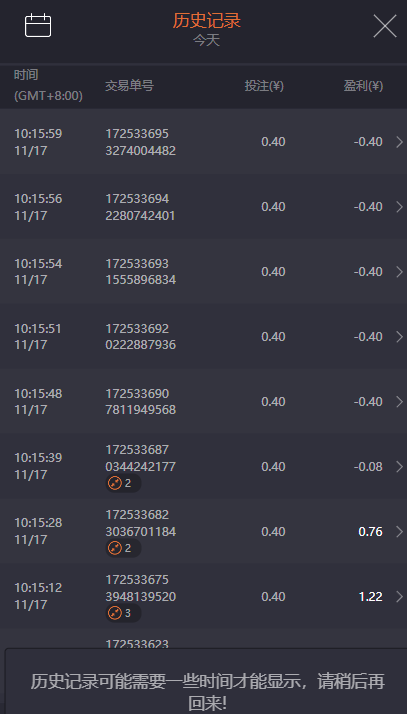407x714 pixels.
Task: Expand details for the 10:15:59 record
Action: click(x=400, y=142)
